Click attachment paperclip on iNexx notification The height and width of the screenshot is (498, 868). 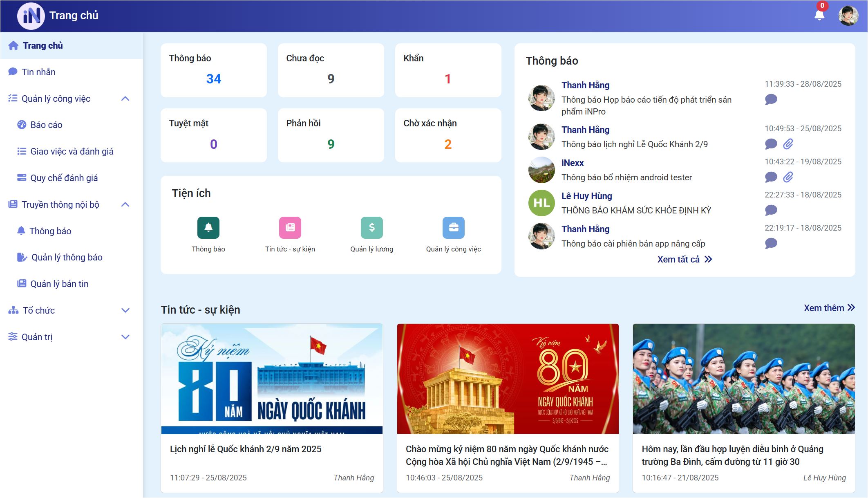click(x=788, y=177)
